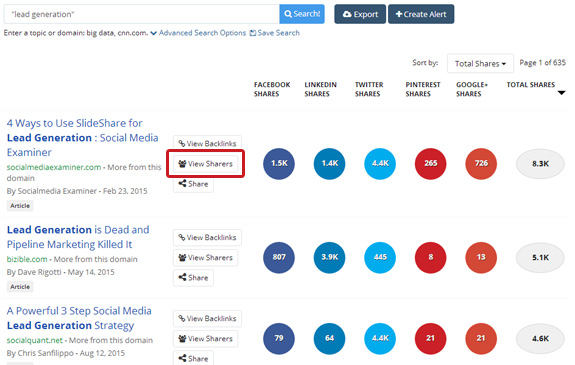Open the 4 Ways to Use SlideShare article
This screenshot has height=365, width=575.
[83, 138]
